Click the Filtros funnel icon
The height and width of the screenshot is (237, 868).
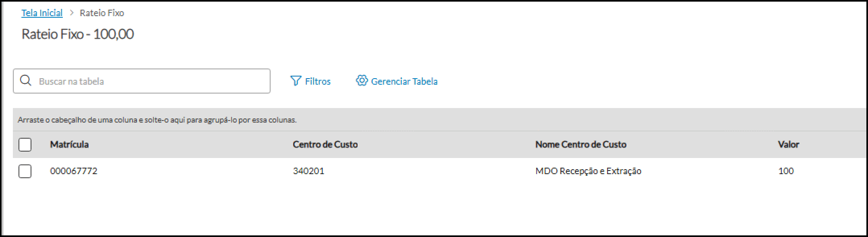pos(296,81)
